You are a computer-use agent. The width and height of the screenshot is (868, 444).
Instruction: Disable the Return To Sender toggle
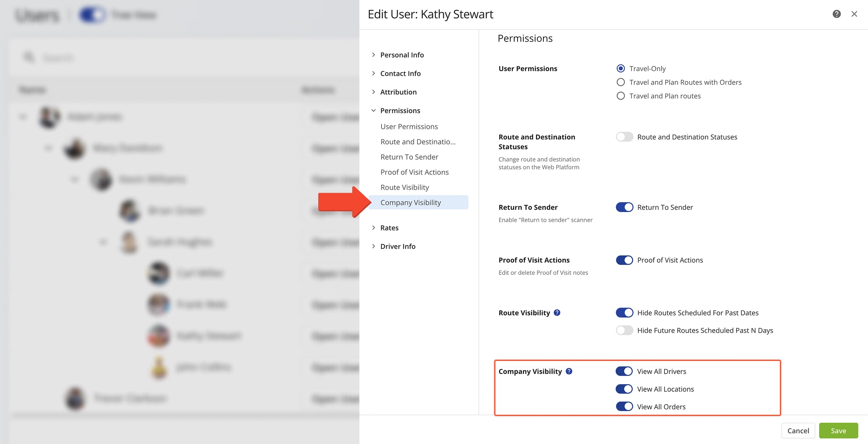click(x=624, y=207)
